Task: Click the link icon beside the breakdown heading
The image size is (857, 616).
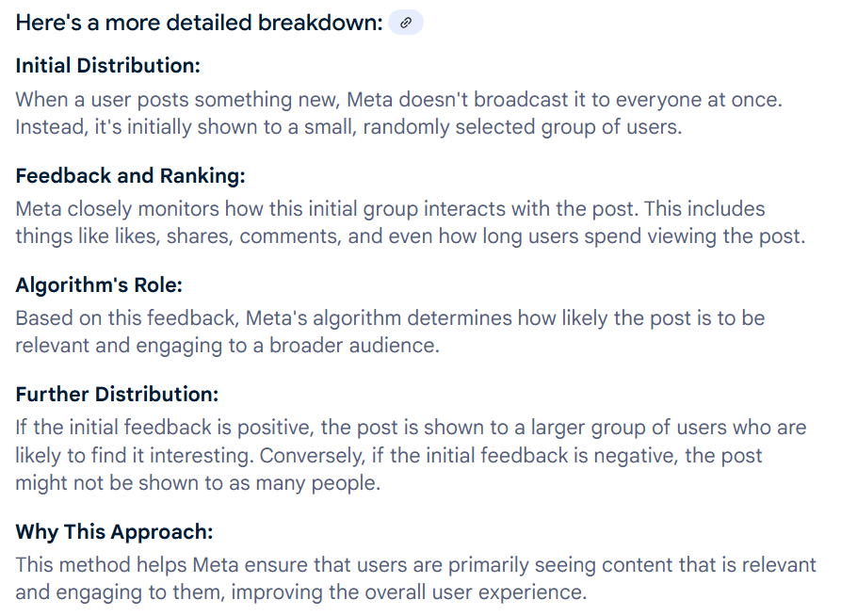Action: pyautogui.click(x=405, y=23)
